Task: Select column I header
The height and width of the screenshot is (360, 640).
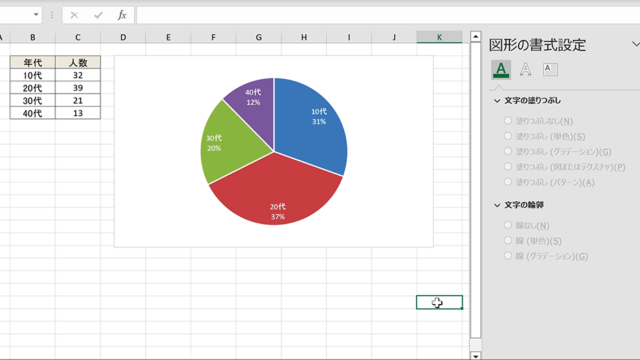Action: (x=349, y=37)
